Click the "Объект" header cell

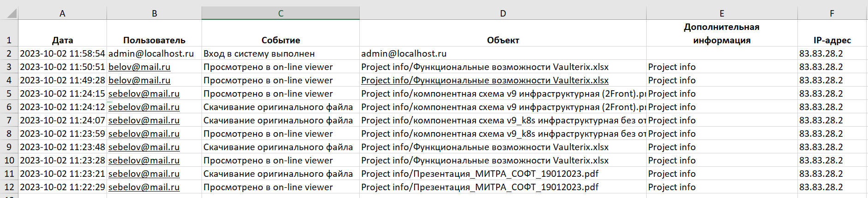[503, 40]
